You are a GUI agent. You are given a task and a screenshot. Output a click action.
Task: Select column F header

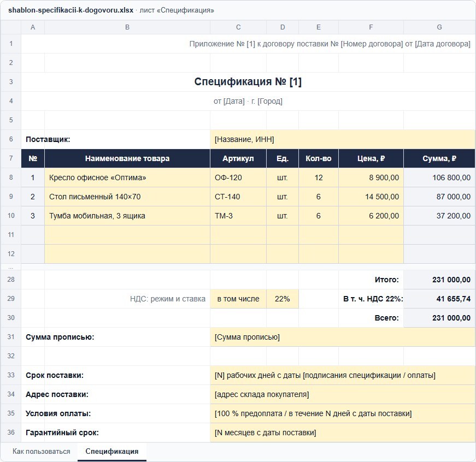pyautogui.click(x=371, y=27)
